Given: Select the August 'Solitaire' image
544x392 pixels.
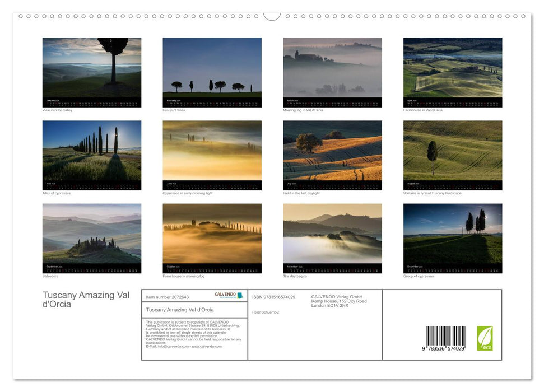Looking at the screenshot, I should pos(452,155).
